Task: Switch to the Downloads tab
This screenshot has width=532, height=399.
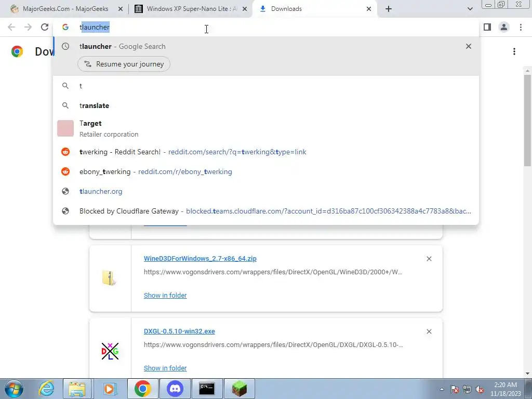Action: point(314,9)
